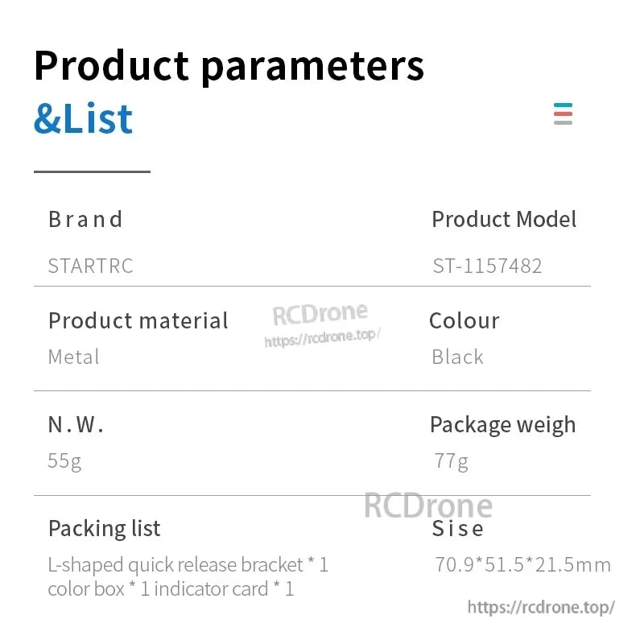The image size is (644, 644).
Task: Select the STARTRC brand value
Action: 90,266
